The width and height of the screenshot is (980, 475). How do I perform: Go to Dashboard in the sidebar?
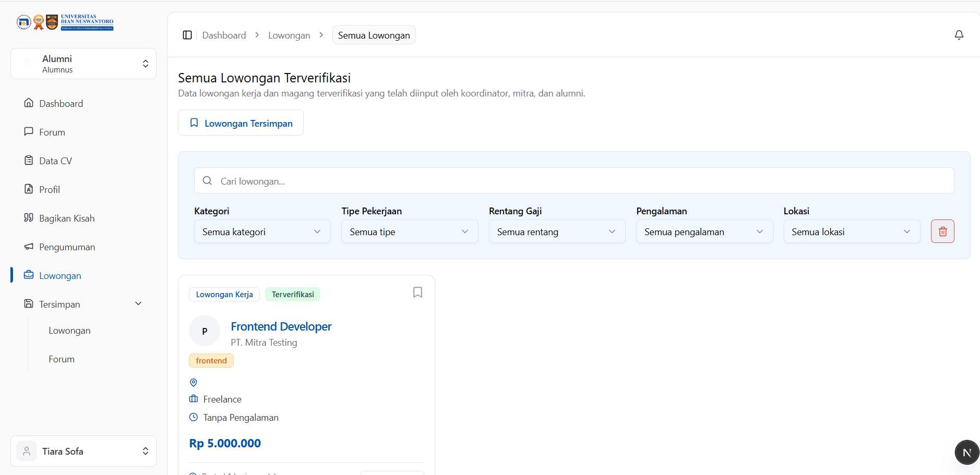tap(83, 103)
